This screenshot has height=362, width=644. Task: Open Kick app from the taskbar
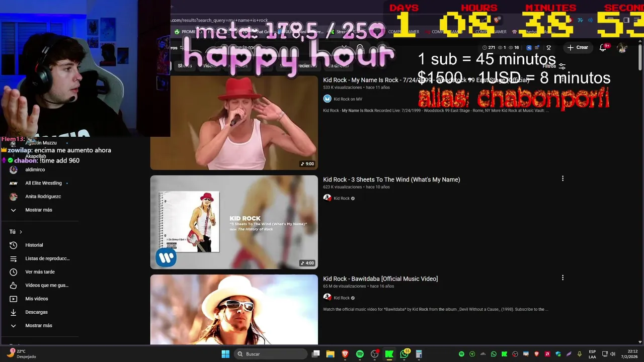[x=389, y=354]
